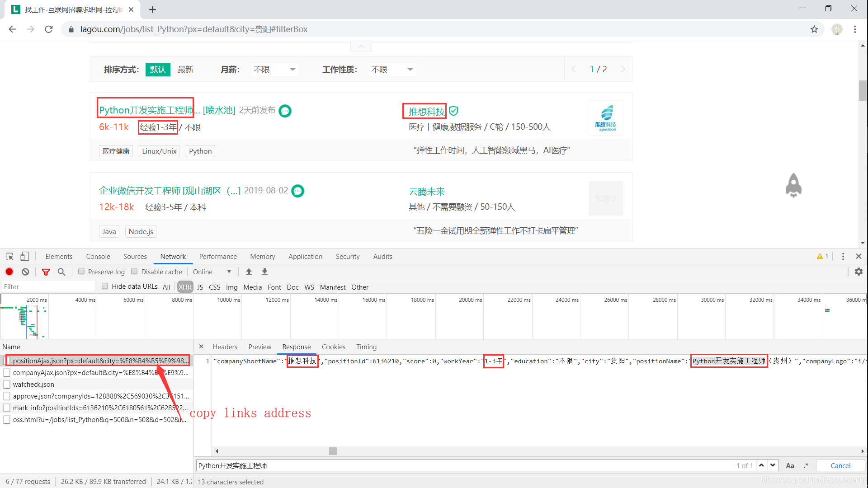The image size is (868, 488).
Task: Tick the checkbox for positionAjax.json request
Action: (x=7, y=361)
